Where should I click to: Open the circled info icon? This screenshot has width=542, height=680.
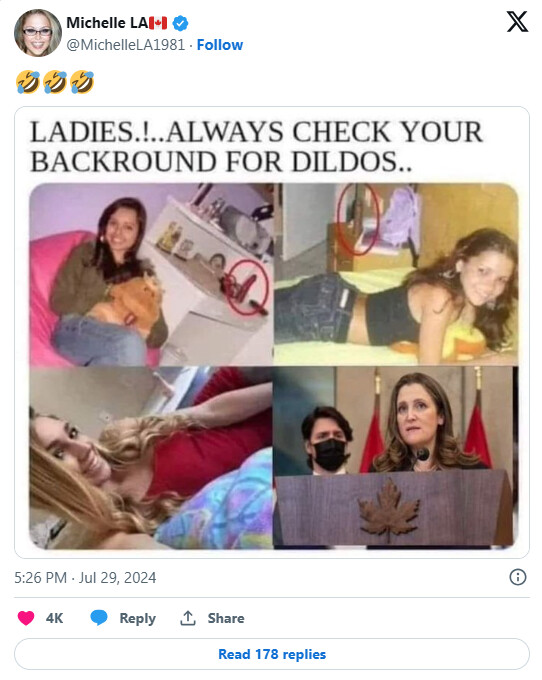[518, 577]
